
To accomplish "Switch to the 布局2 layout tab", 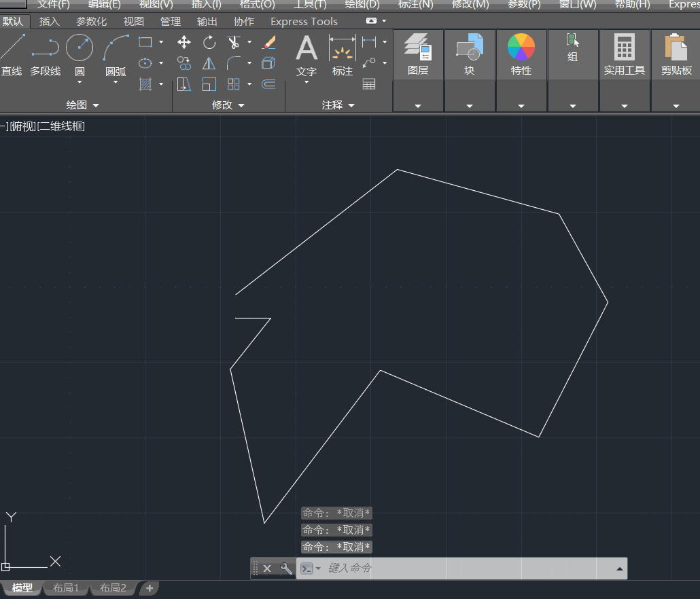I will coord(113,588).
